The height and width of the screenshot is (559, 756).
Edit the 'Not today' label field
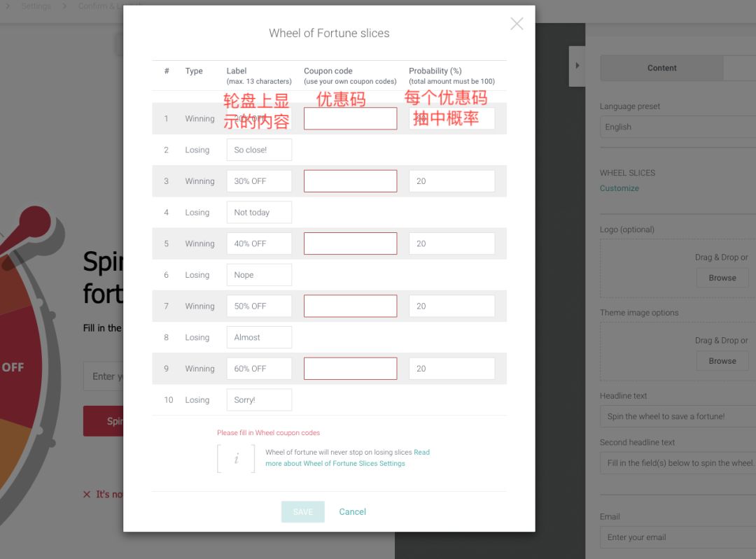click(259, 213)
